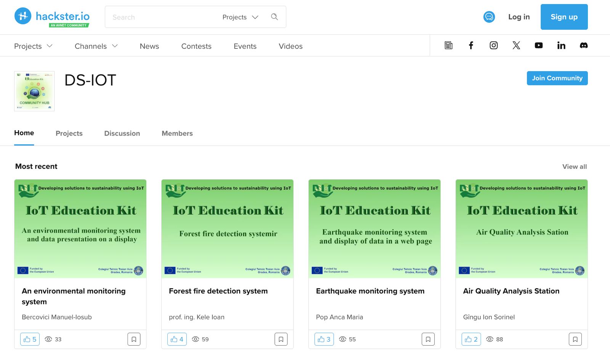This screenshot has height=364, width=610.
Task: Like the environmental monitoring system project
Action: coord(30,339)
